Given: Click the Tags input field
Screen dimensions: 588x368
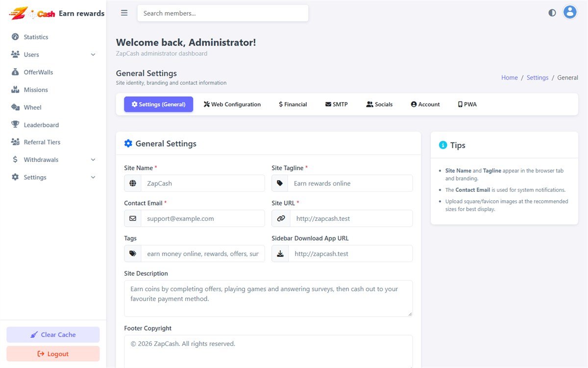Looking at the screenshot, I should click(203, 254).
